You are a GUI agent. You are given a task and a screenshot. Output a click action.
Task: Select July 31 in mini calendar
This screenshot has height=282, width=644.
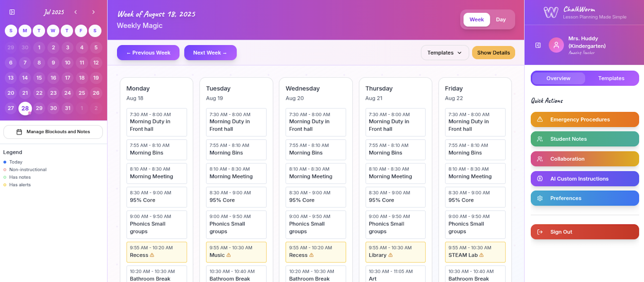click(x=67, y=108)
